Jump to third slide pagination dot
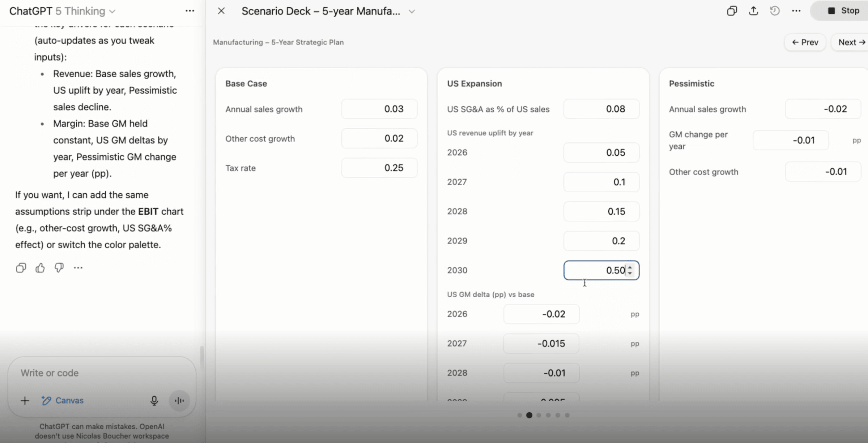 (x=539, y=415)
